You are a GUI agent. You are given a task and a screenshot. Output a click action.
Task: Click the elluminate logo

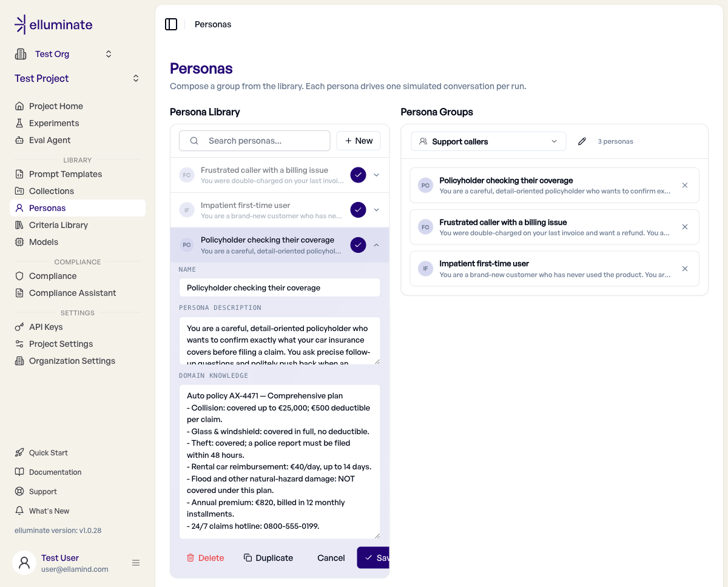53,25
